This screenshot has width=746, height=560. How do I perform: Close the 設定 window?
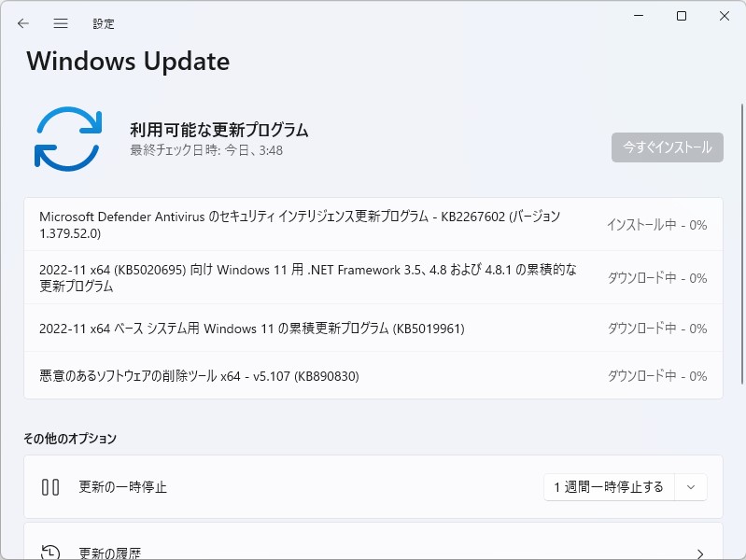point(725,16)
